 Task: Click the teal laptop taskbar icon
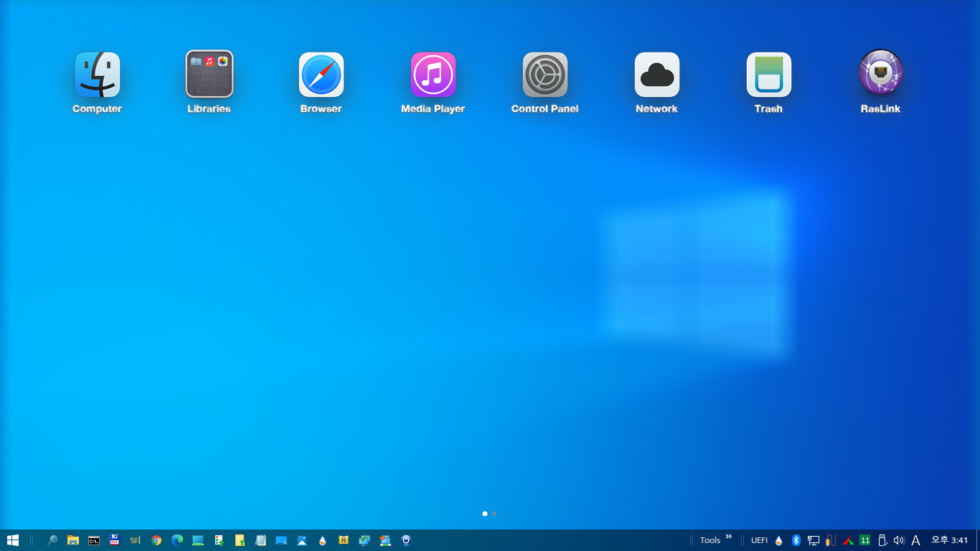[x=198, y=540]
